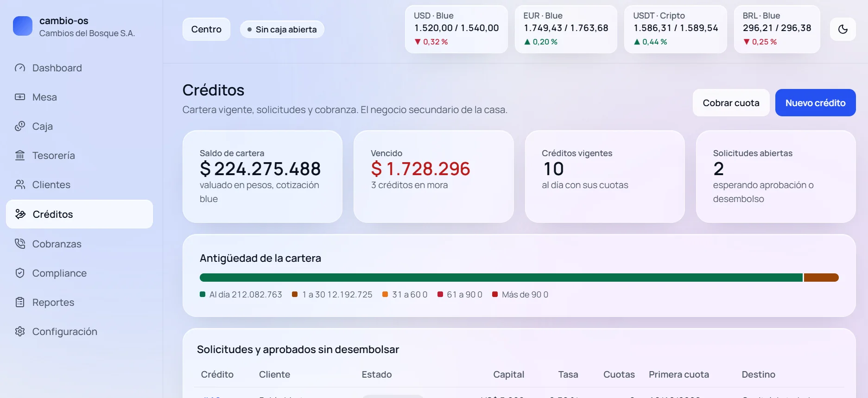Click the Cliente column header
This screenshot has height=398, width=868.
pyautogui.click(x=274, y=374)
